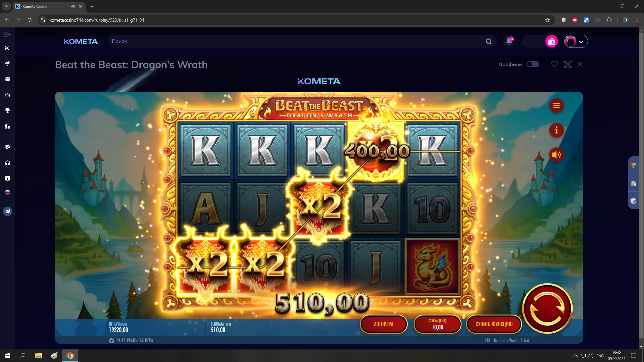Screen dimensions: 644x362
Task: Enter fullscreen mode for the game
Action: pos(568,64)
